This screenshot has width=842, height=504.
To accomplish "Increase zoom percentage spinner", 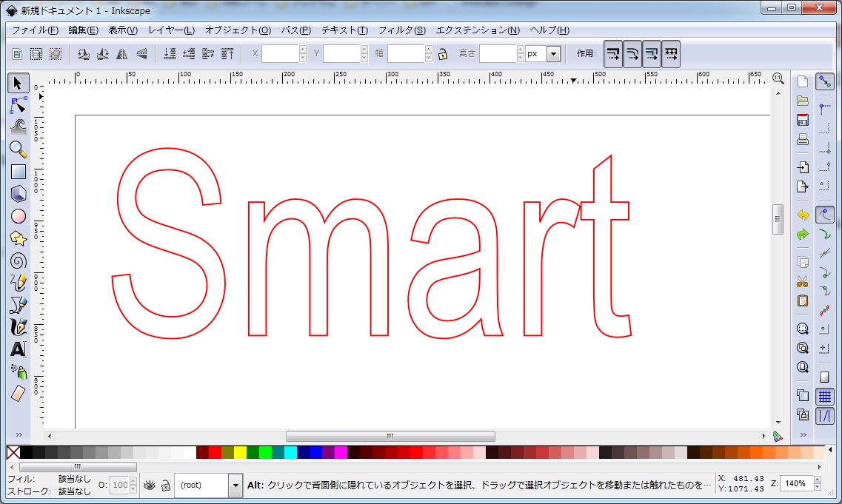I will (x=818, y=480).
